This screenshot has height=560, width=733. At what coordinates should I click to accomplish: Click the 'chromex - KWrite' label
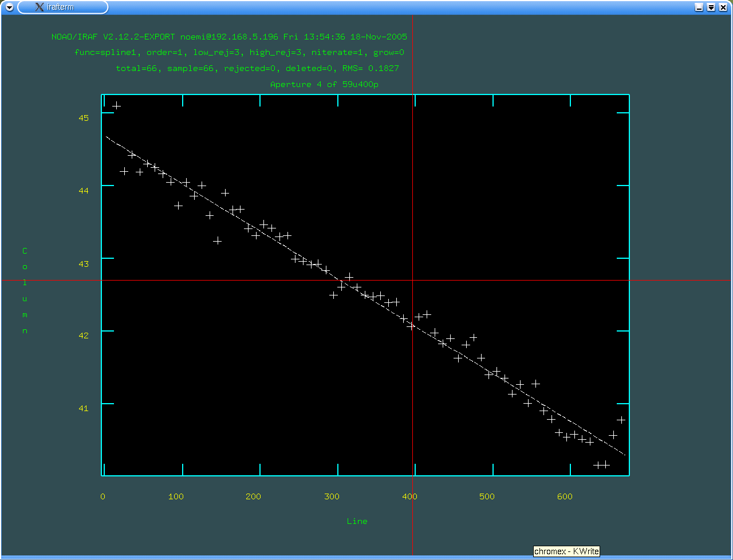click(566, 551)
